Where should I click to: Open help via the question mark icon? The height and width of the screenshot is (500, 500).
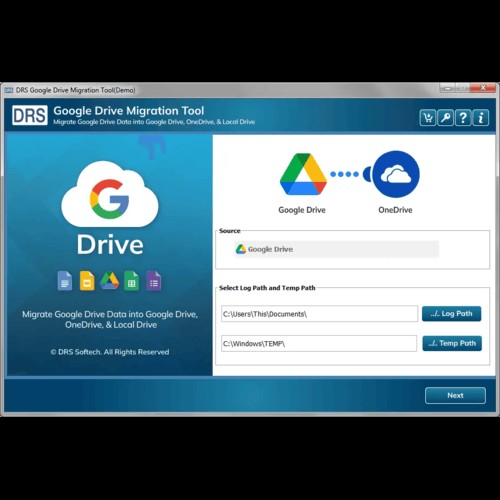(x=463, y=118)
